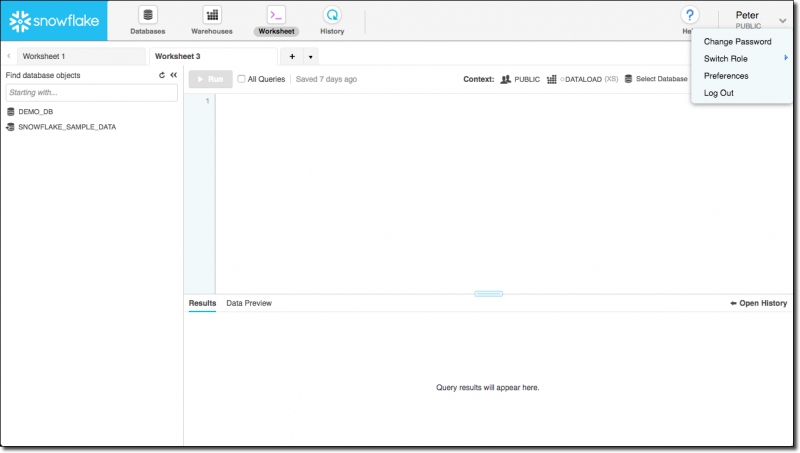Open the Databases page icon
This screenshot has height=453, width=800.
[147, 15]
